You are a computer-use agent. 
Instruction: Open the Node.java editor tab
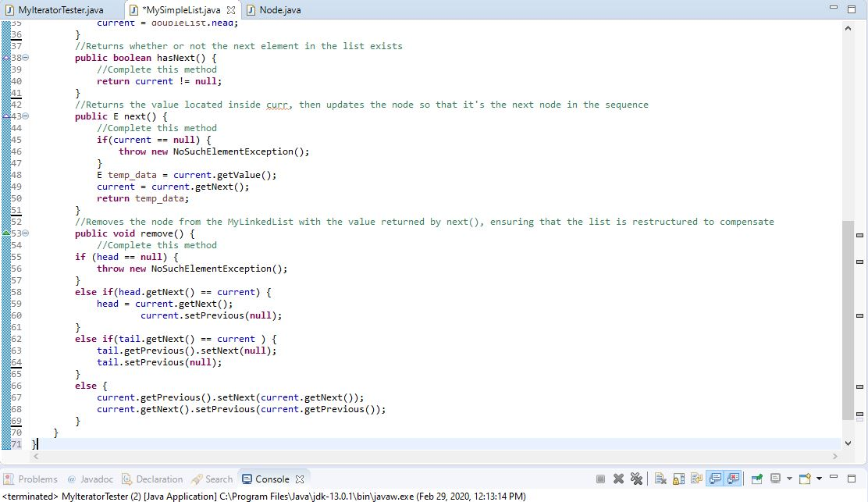(274, 10)
